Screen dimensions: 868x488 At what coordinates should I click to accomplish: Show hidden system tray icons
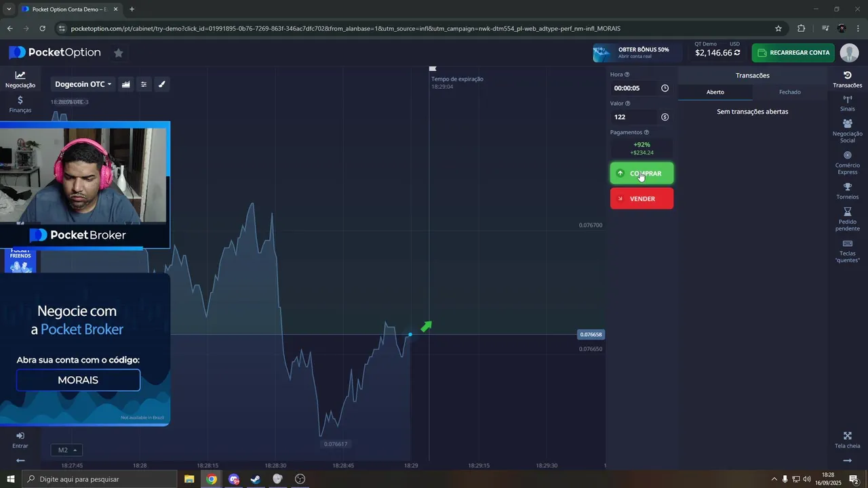[774, 479]
